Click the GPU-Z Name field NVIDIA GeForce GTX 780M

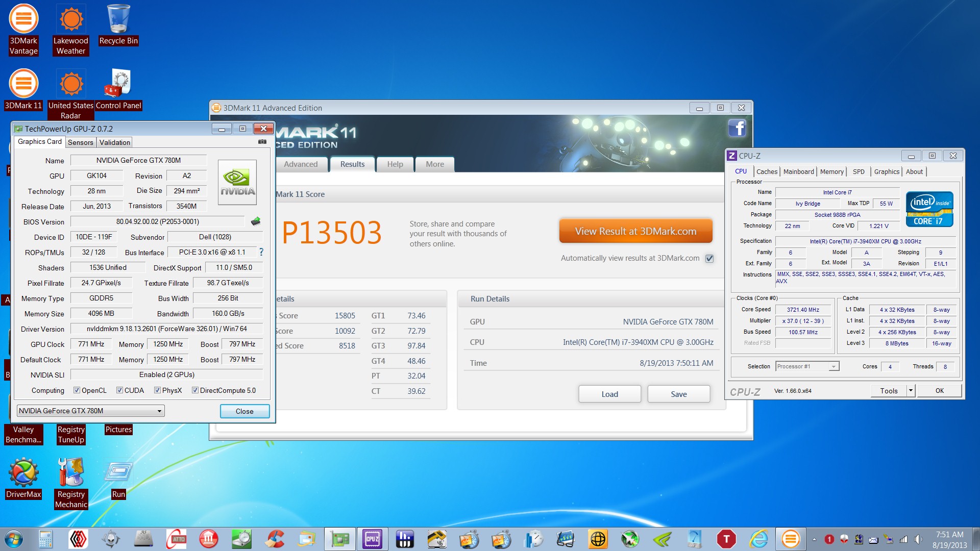[139, 160]
